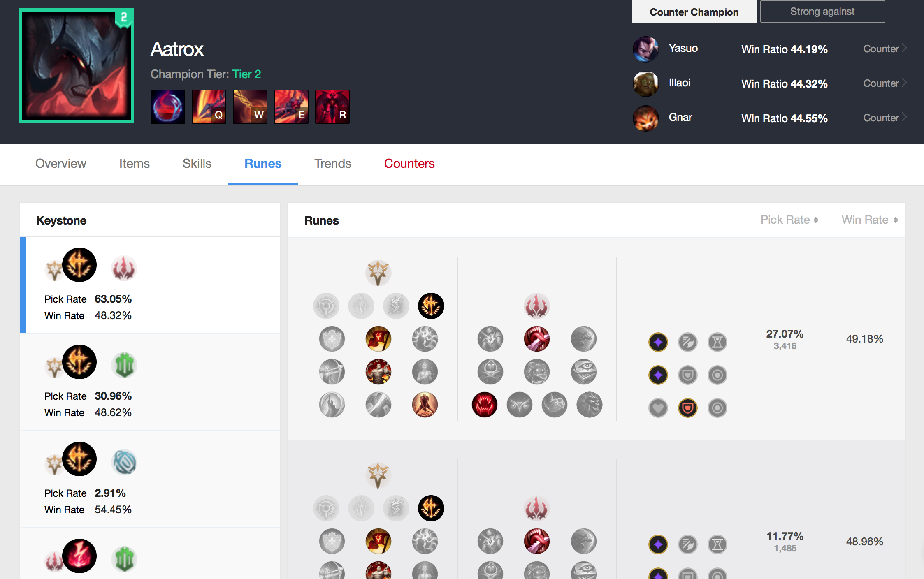Switch to the Items tab
Screen dimensions: 924x579
pyautogui.click(x=134, y=164)
